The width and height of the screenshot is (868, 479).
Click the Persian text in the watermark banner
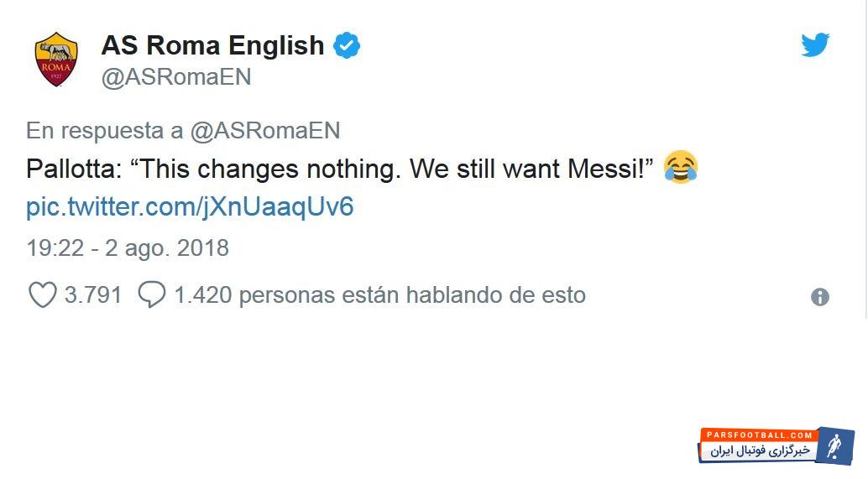click(760, 451)
